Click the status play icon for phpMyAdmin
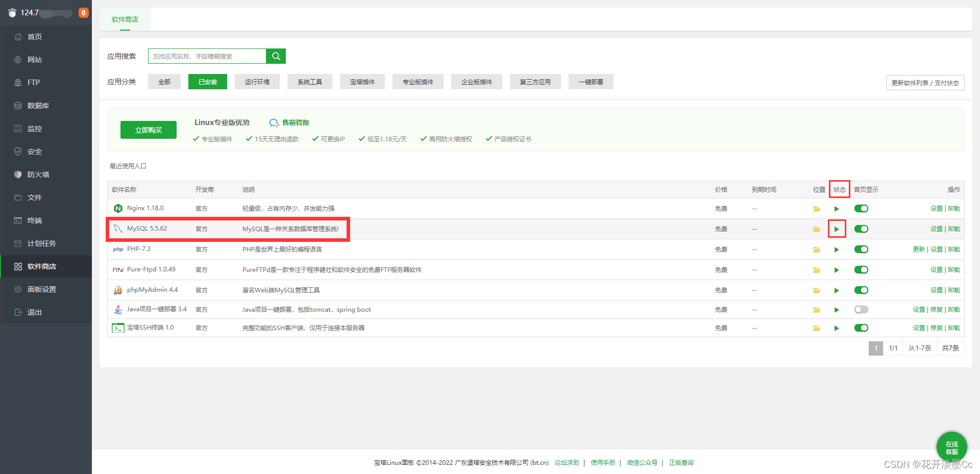This screenshot has width=980, height=474. (x=837, y=290)
